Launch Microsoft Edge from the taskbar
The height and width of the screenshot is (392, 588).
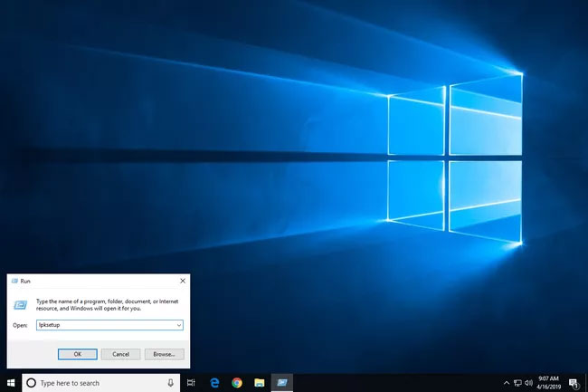pyautogui.click(x=214, y=383)
